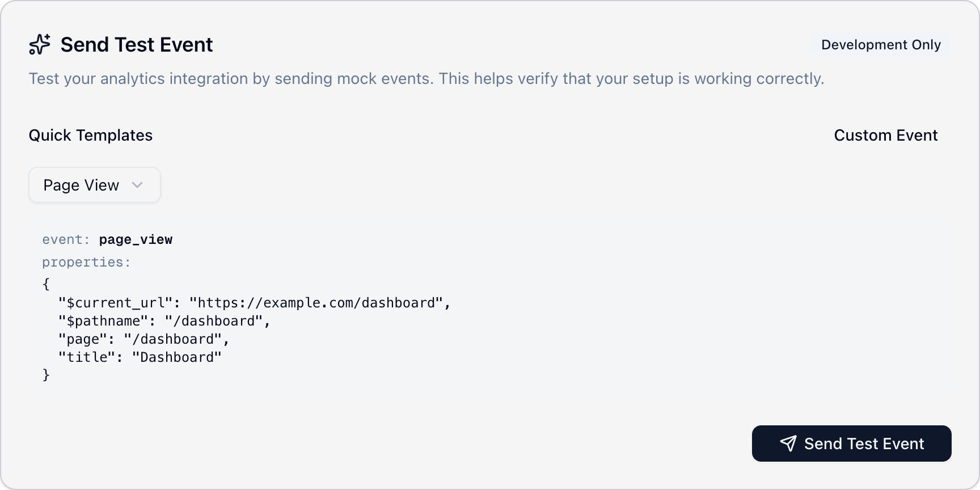Click the https://example.com/dashboard URL value
980x490 pixels.
[x=316, y=303]
